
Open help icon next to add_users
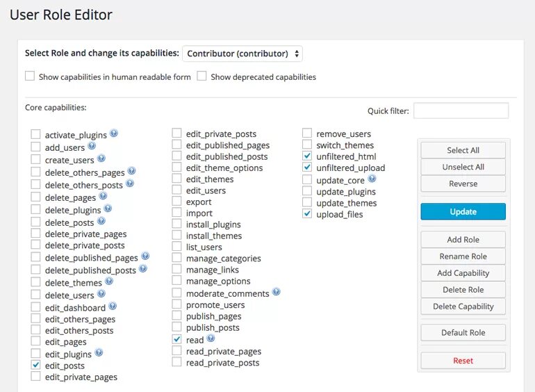point(92,146)
